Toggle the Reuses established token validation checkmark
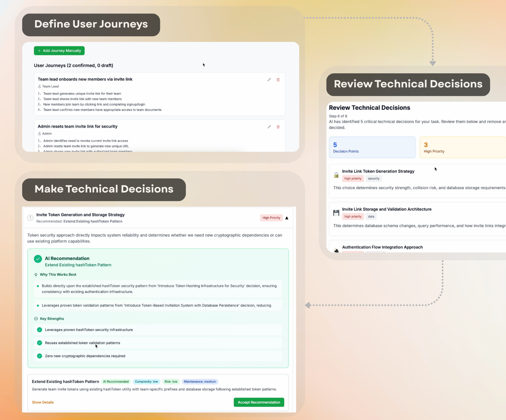 pyautogui.click(x=40, y=343)
